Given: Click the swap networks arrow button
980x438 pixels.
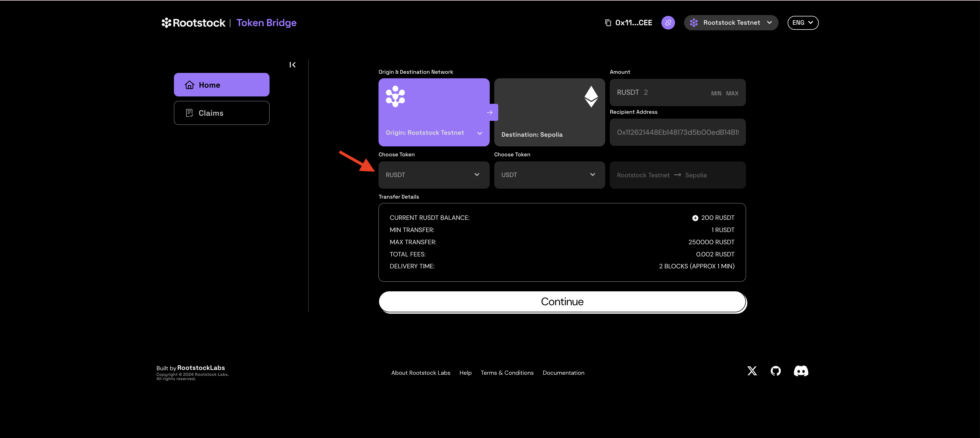Looking at the screenshot, I should coord(490,113).
